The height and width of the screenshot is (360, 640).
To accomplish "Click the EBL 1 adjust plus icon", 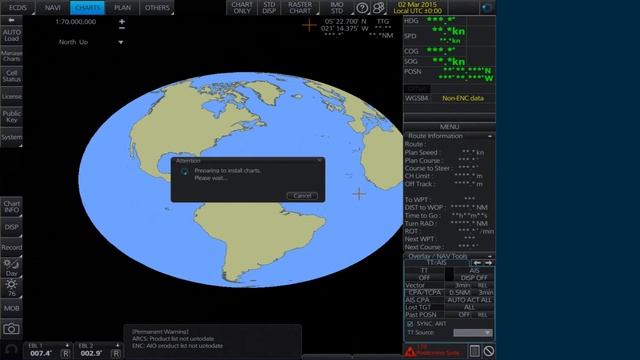I will click(x=67, y=346).
